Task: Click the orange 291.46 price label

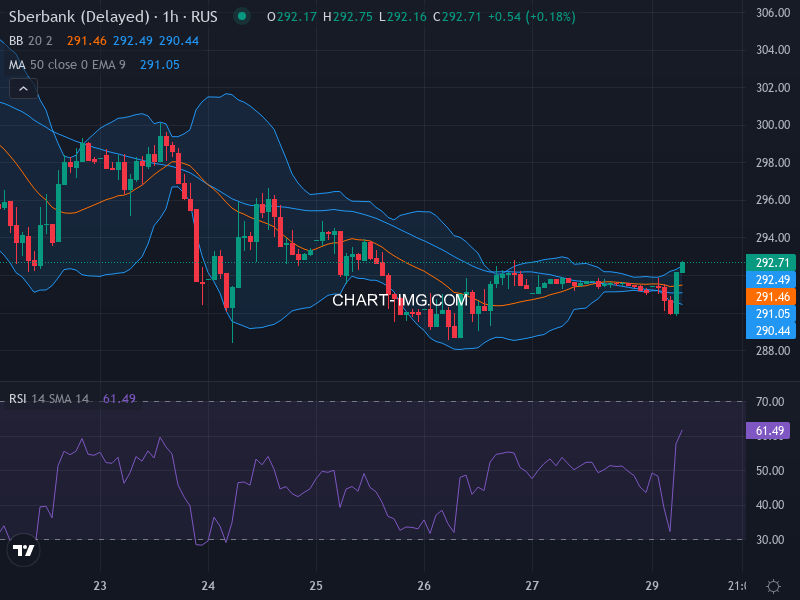Action: (771, 297)
